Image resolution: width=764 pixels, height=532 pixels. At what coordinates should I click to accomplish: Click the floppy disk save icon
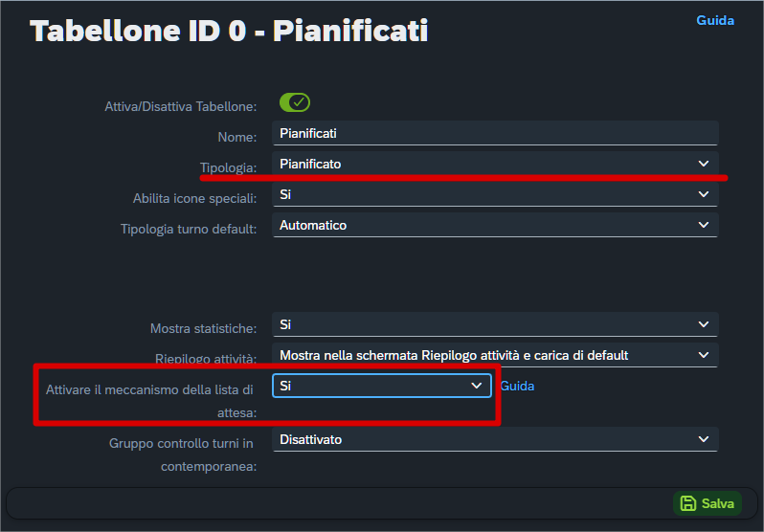tap(687, 503)
